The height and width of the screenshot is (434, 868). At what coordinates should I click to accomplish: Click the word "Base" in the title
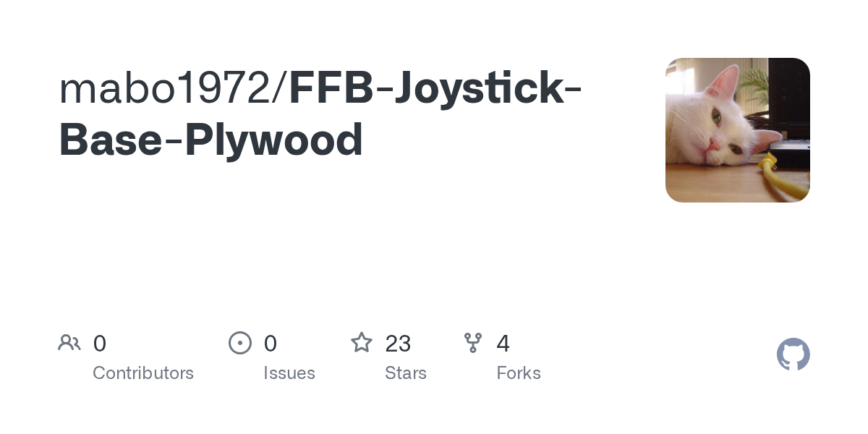coord(110,140)
